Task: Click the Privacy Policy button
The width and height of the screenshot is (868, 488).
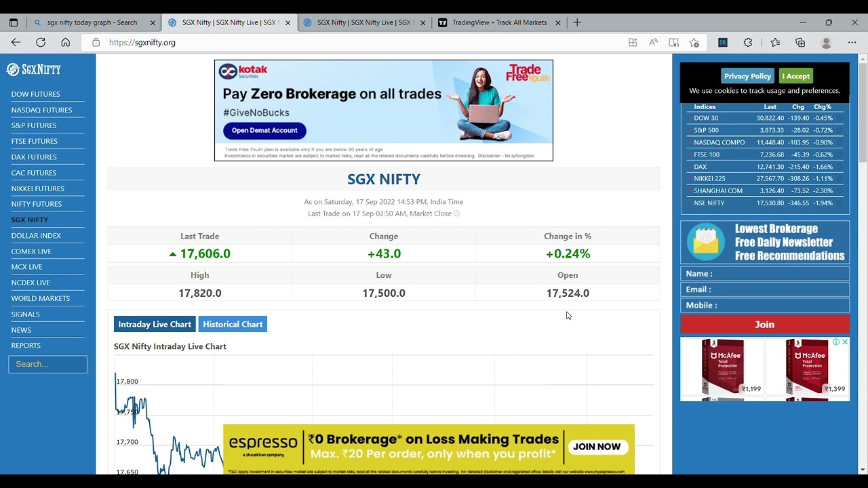Action: 747,76
